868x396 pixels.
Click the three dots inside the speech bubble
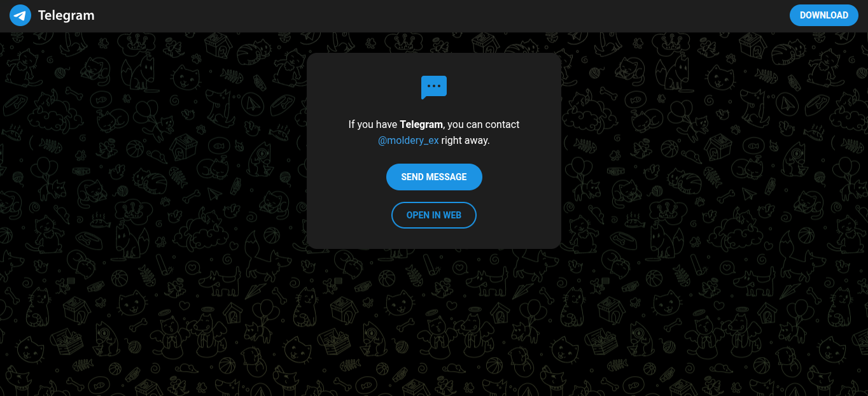434,85
